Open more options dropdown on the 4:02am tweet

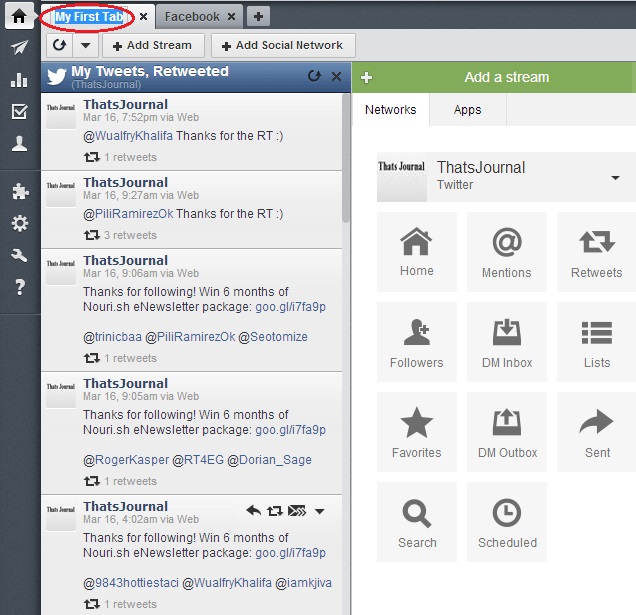(320, 511)
